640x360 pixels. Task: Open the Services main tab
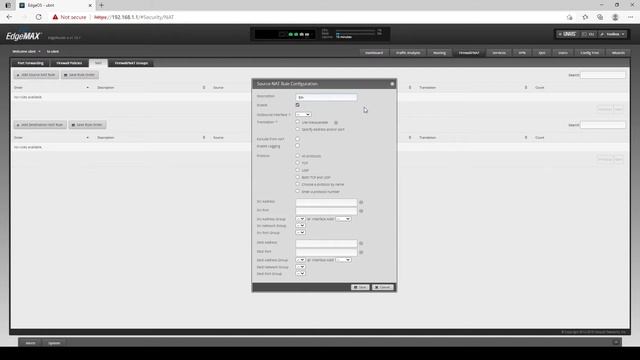click(499, 53)
